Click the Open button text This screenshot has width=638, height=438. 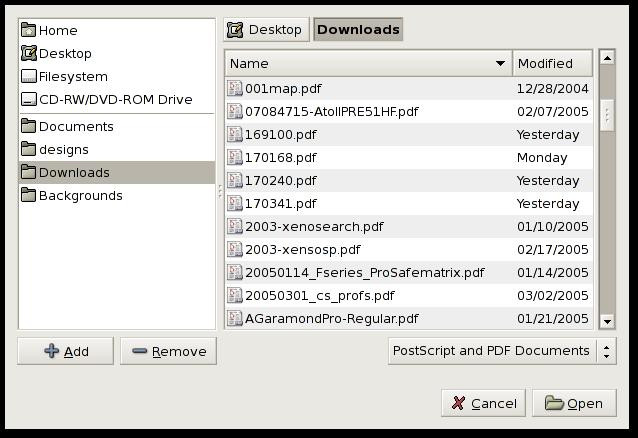[x=585, y=403]
